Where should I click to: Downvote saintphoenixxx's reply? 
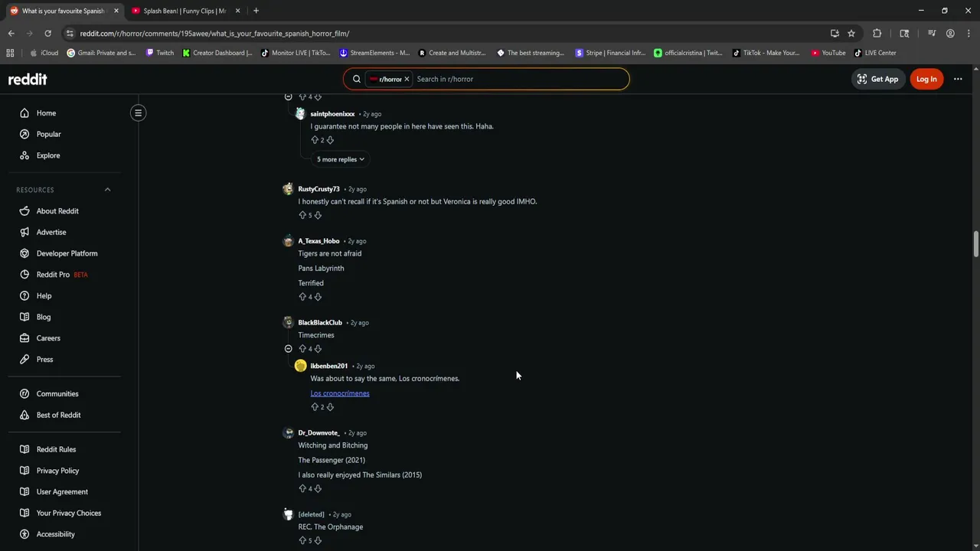(330, 140)
